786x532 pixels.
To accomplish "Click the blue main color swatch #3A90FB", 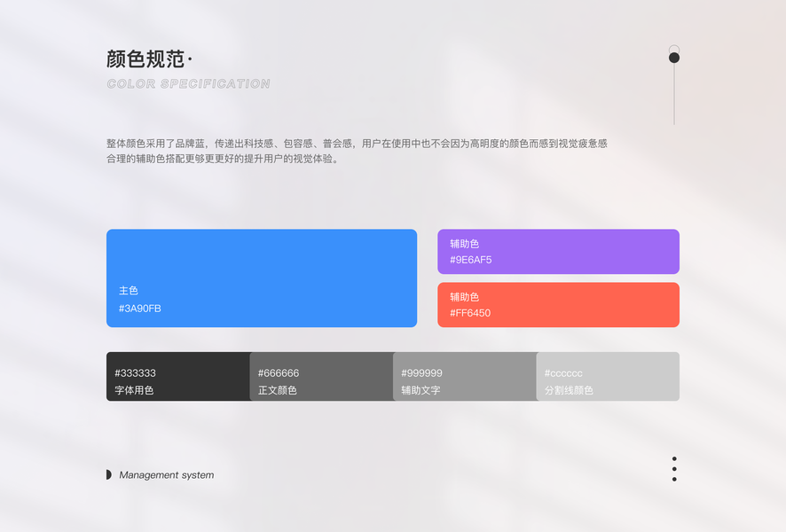I will (262, 278).
